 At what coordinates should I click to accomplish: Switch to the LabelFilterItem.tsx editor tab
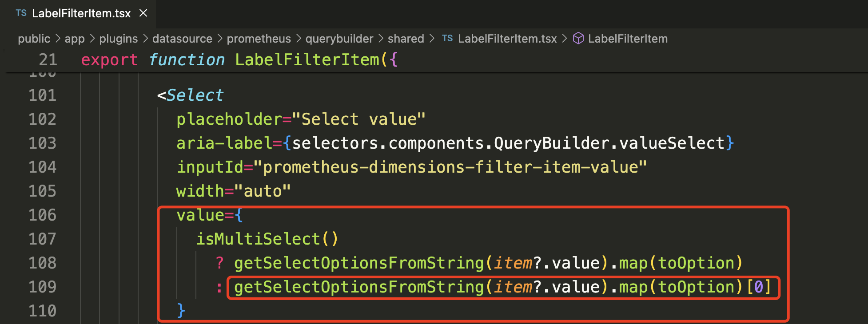click(80, 13)
